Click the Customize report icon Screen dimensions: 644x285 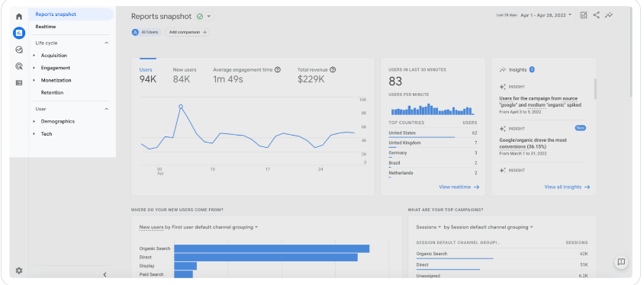point(584,15)
